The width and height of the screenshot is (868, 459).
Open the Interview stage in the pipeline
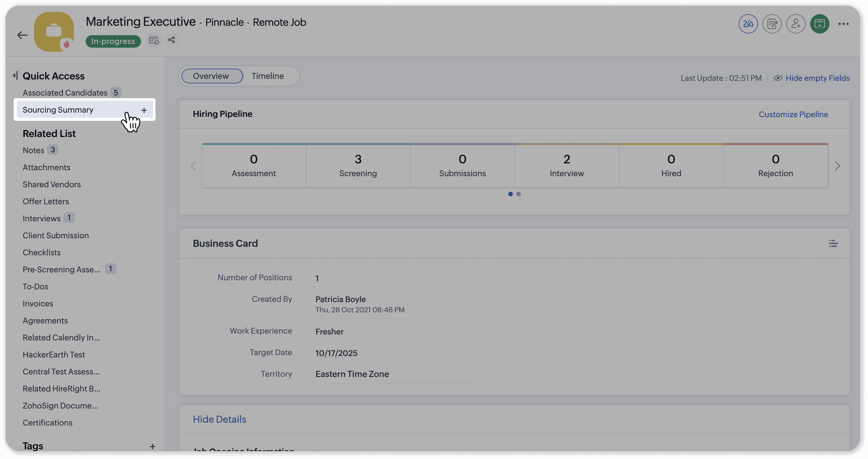[x=566, y=166]
